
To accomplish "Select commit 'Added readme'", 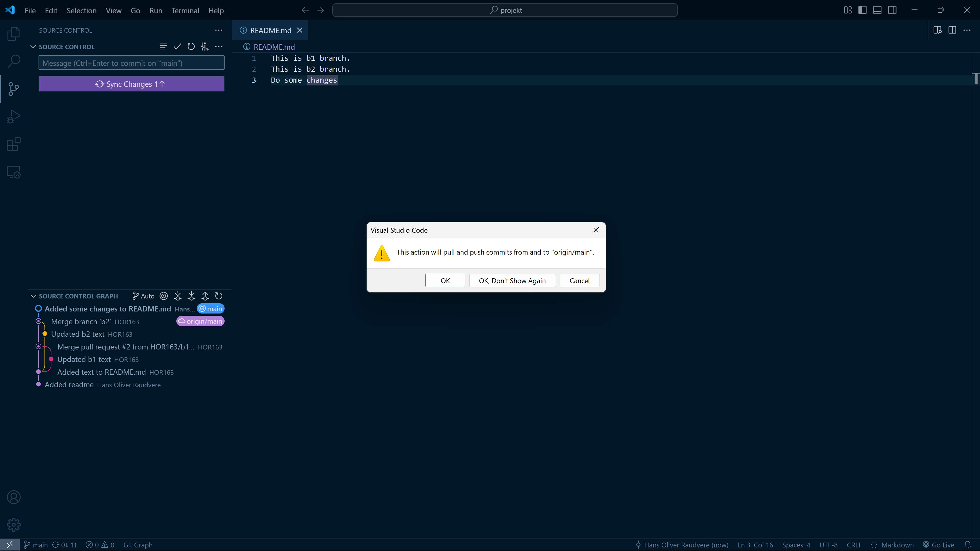I will tap(129, 384).
